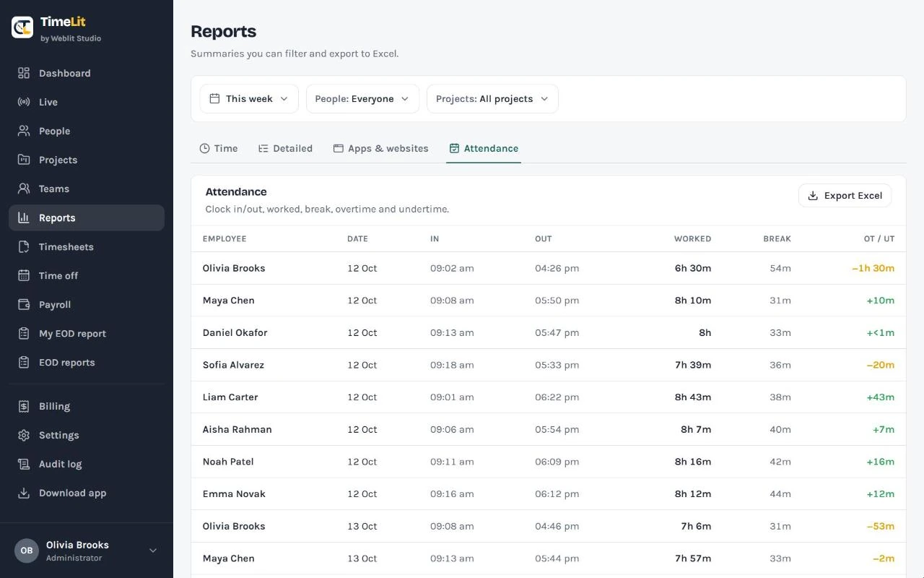Open Dashboard via its grid icon

tap(24, 73)
